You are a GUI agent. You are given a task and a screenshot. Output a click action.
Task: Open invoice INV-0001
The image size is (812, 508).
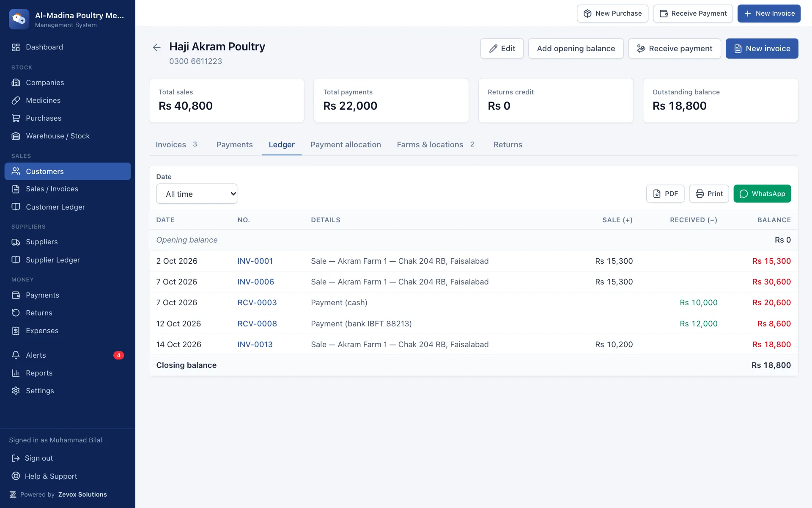(255, 261)
